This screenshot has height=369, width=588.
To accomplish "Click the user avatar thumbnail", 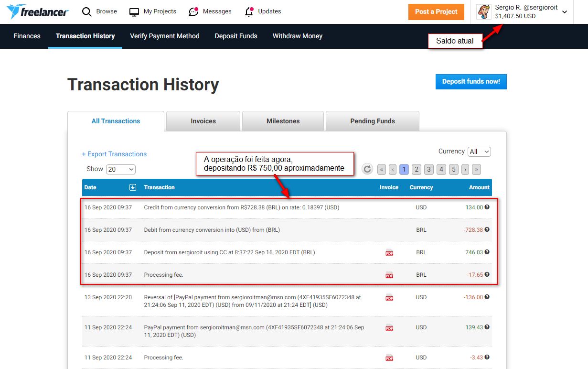I will click(x=484, y=12).
